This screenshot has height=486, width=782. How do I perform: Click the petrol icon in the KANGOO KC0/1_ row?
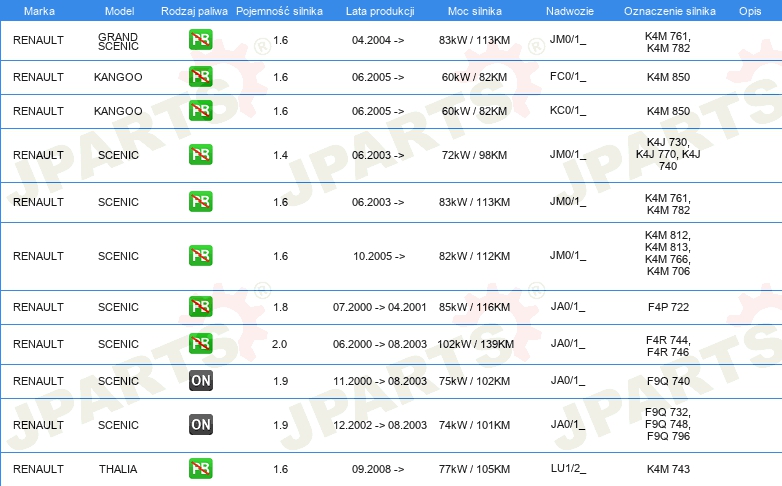click(x=200, y=111)
